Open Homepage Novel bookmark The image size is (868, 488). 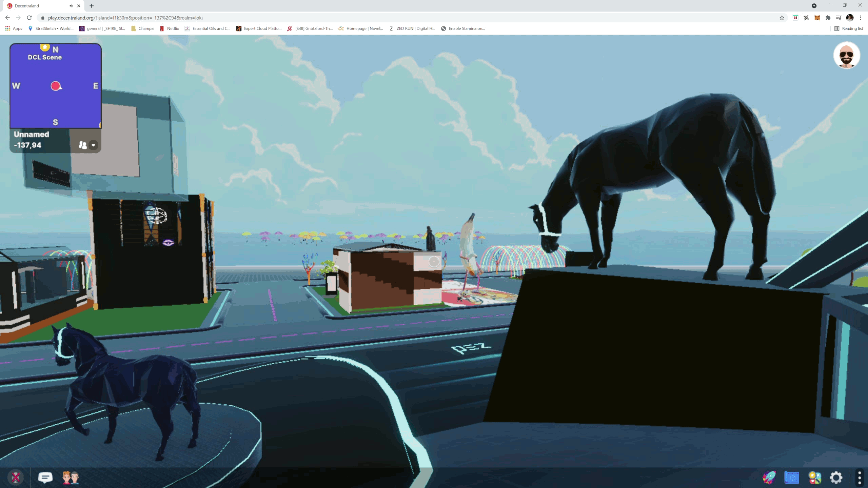pyautogui.click(x=361, y=28)
